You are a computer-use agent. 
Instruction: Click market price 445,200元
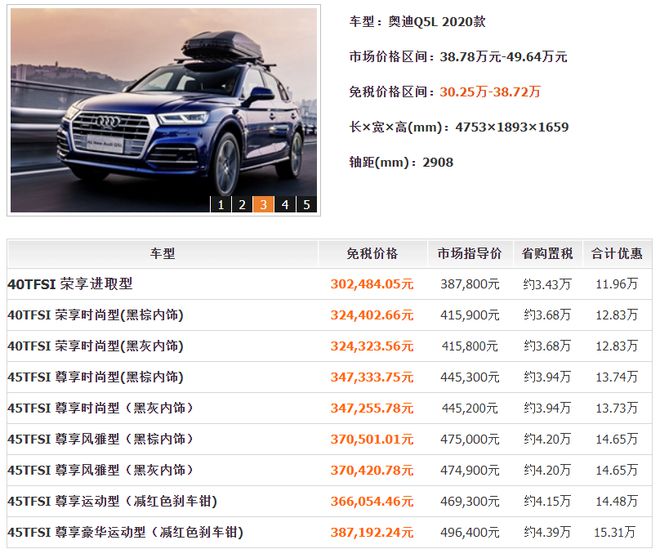click(470, 408)
